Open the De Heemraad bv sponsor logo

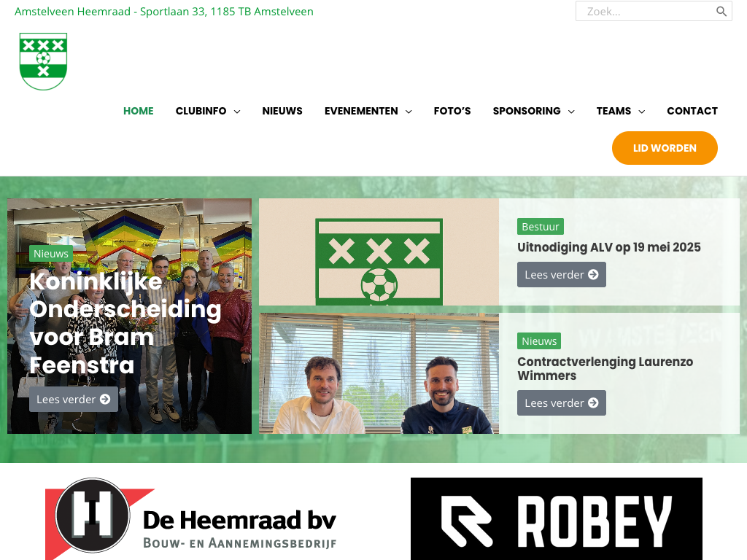tap(190, 519)
